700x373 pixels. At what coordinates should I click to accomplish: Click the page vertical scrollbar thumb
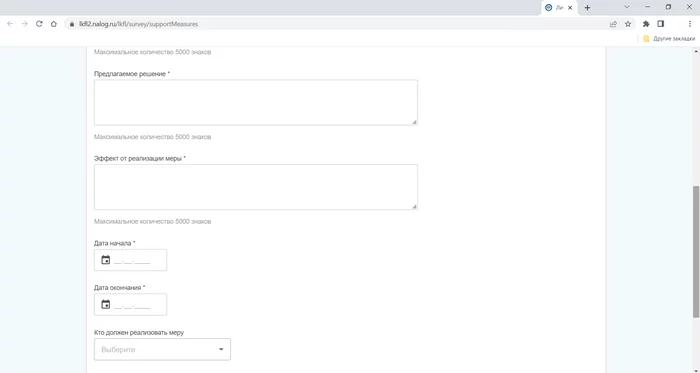pos(696,252)
